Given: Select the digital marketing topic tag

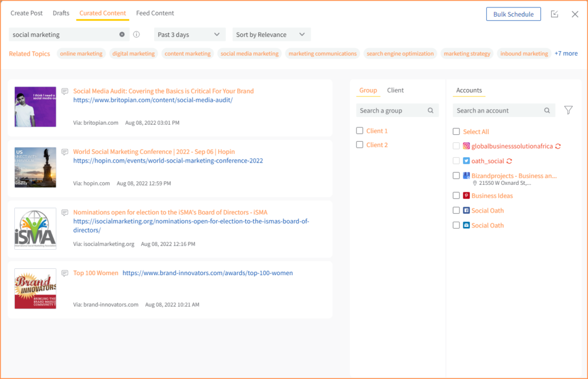Looking at the screenshot, I should pyautogui.click(x=133, y=53).
